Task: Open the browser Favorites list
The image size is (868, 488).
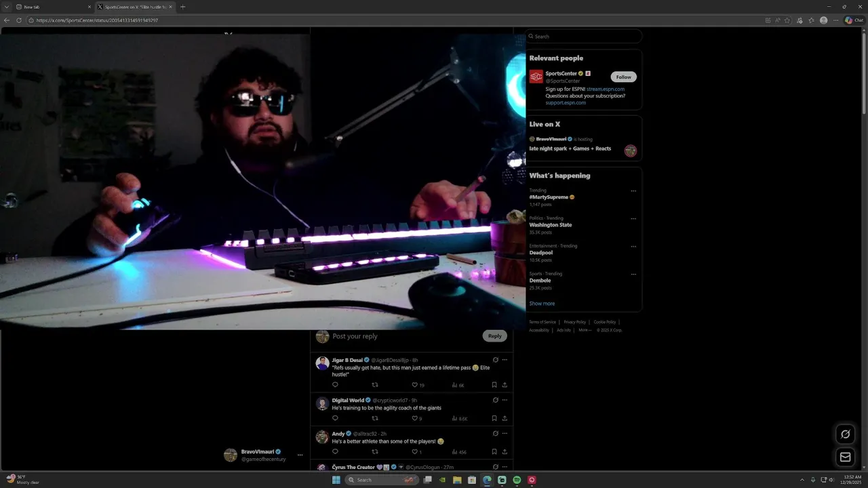Action: pyautogui.click(x=812, y=20)
